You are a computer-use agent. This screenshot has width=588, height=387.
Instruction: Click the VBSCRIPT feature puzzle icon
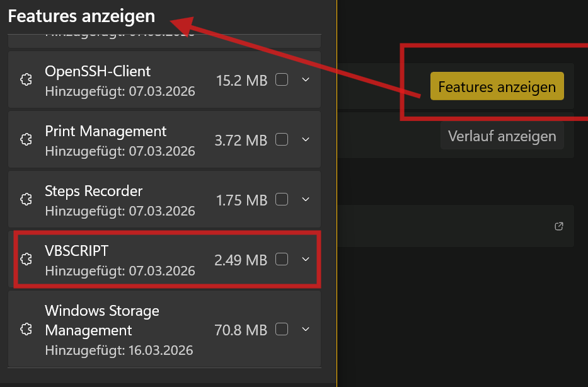[26, 259]
